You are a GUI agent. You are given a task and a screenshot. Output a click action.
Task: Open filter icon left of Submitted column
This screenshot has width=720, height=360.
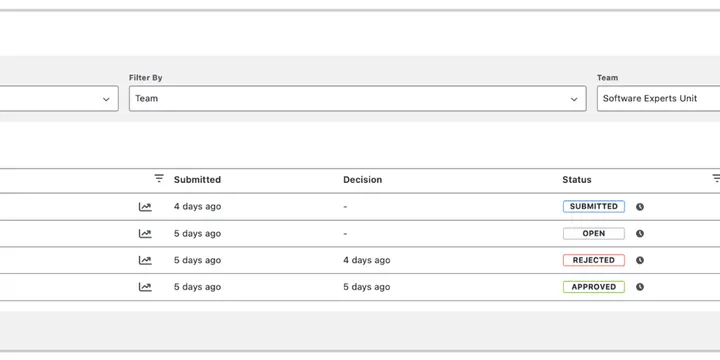point(159,178)
